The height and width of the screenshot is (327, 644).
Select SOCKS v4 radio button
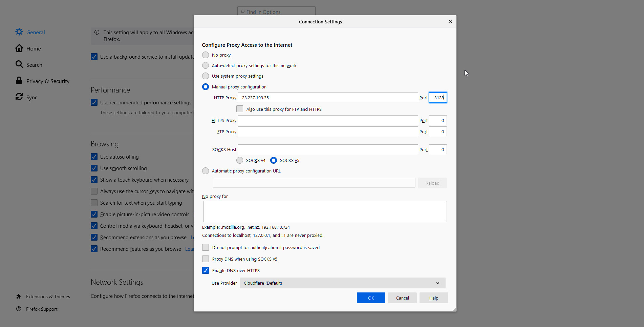pos(240,160)
